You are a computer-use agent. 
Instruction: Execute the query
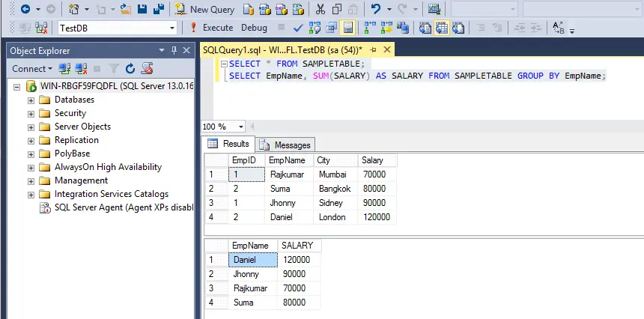pyautogui.click(x=211, y=28)
